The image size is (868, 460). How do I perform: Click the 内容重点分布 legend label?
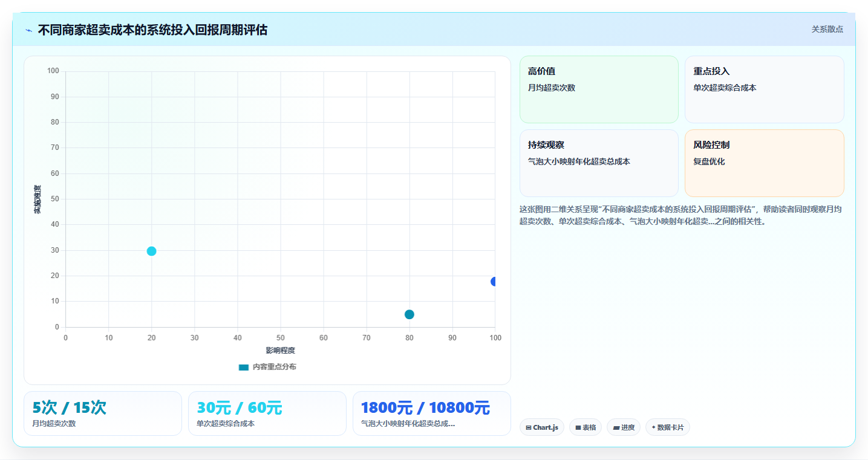tap(275, 367)
